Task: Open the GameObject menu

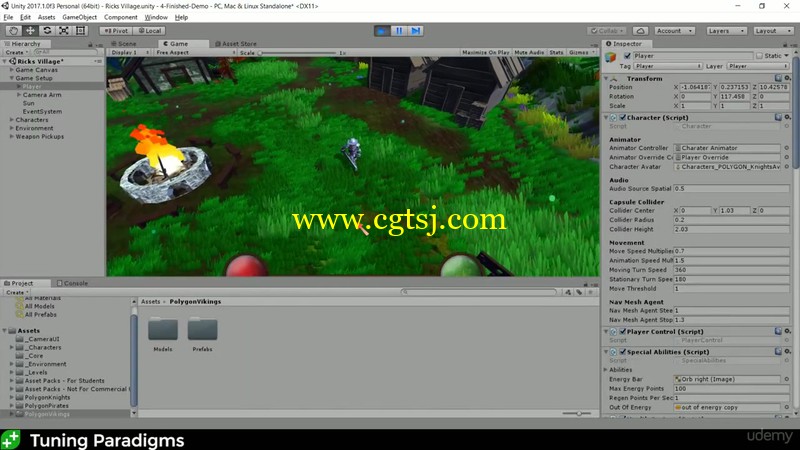Action: pos(80,17)
